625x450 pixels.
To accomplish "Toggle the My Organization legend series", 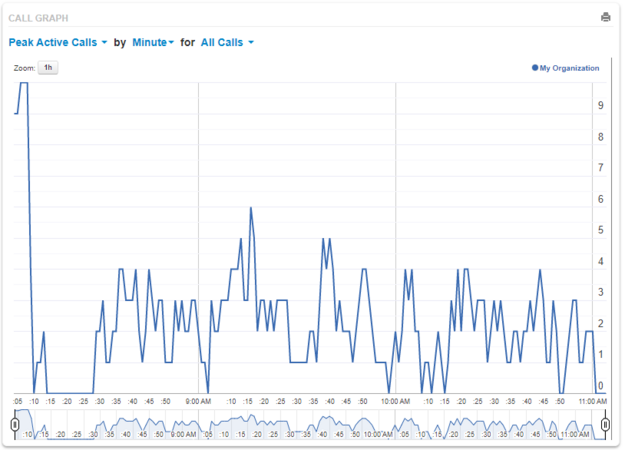I will [x=569, y=68].
